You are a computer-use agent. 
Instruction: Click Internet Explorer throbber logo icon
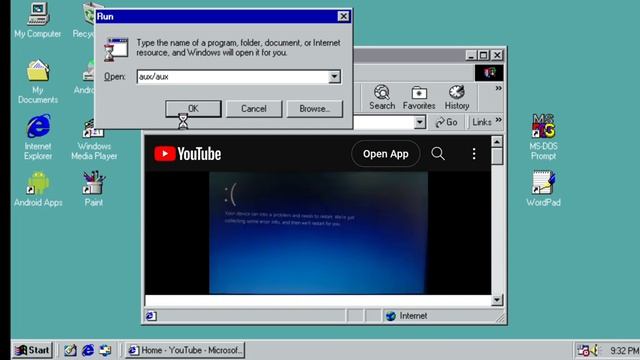tap(489, 73)
